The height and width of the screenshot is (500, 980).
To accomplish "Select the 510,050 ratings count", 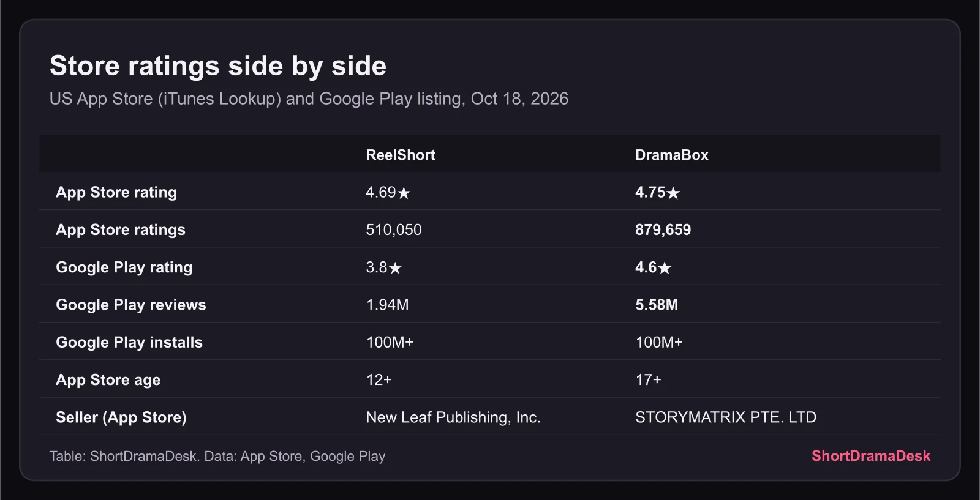I will 394,229.
